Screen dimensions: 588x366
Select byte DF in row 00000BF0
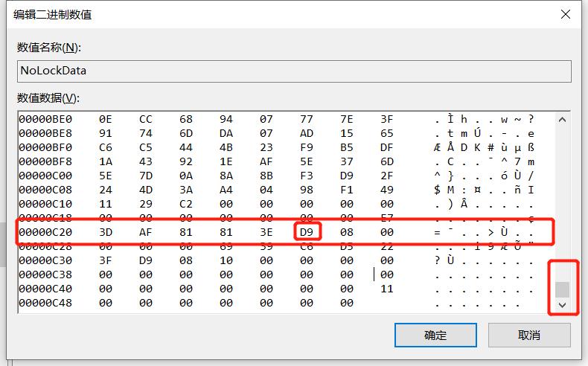386,147
